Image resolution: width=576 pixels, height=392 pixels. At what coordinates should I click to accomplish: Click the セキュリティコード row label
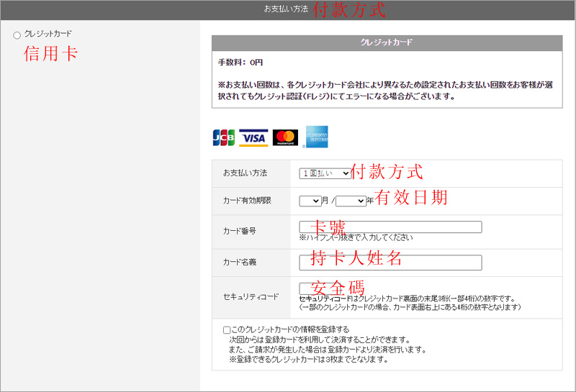coord(251,297)
